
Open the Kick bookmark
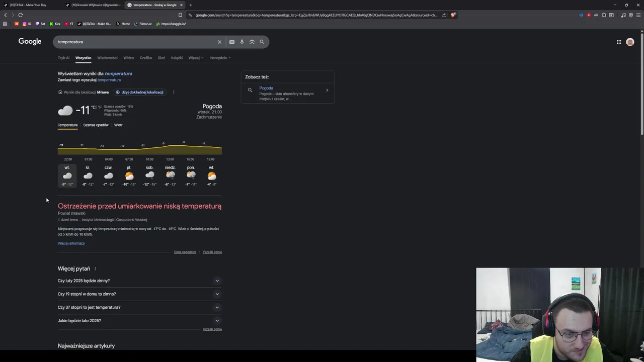pos(55,24)
